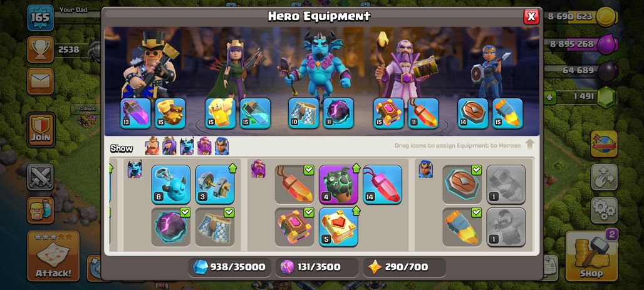The height and width of the screenshot is (290, 644).
Task: Select the level 5 golden heart tome
Action: [x=338, y=227]
